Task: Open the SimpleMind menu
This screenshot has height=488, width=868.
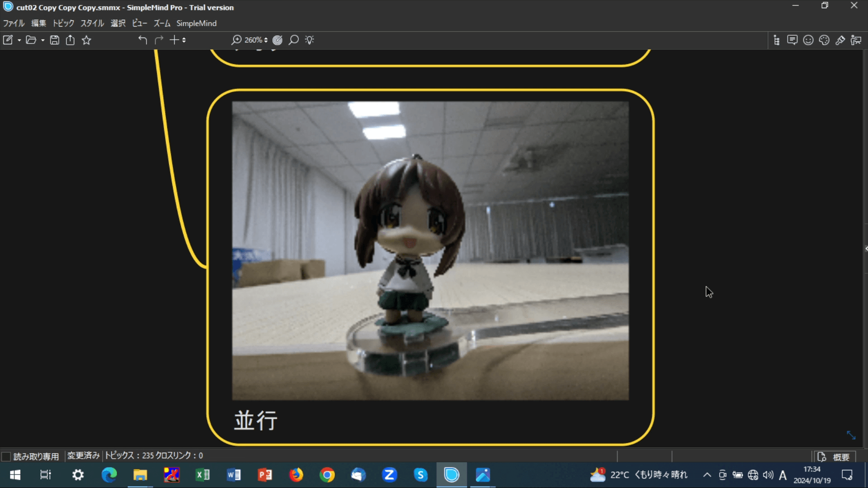Action: point(196,23)
